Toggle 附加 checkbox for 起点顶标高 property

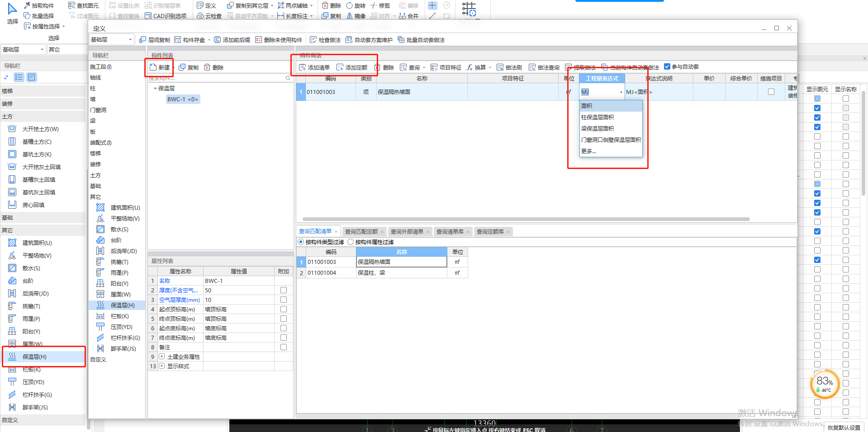(284, 309)
